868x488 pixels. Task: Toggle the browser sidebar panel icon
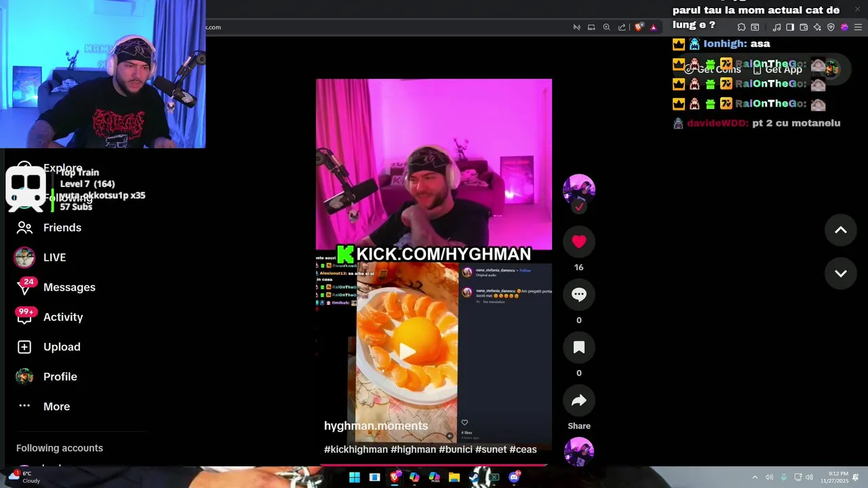pos(790,27)
